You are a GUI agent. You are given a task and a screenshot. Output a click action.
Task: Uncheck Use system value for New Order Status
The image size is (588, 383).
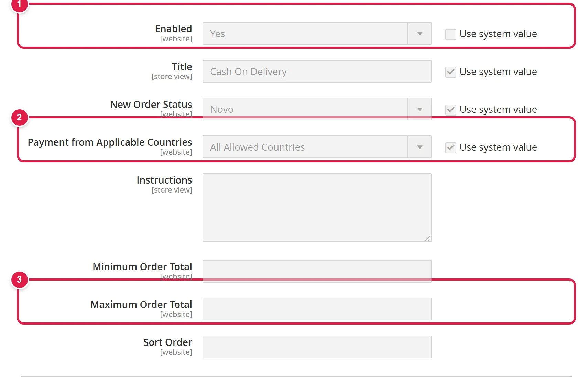point(450,110)
